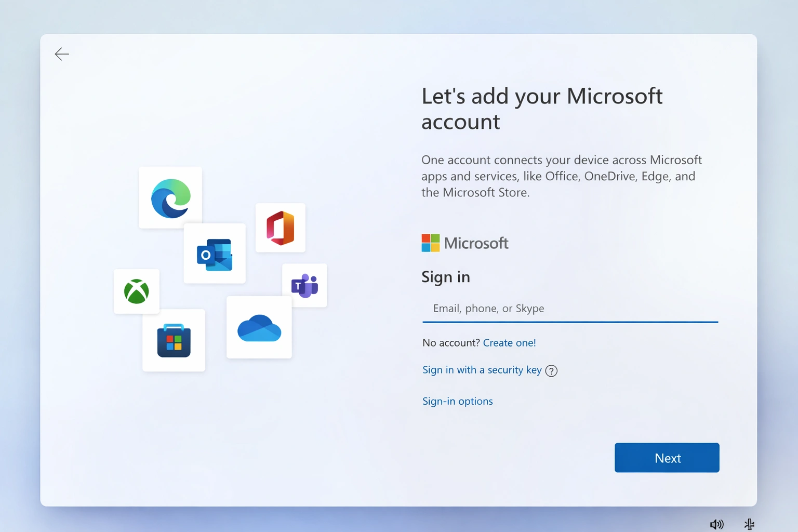Click the Email, phone, or Skype field
This screenshot has height=532, width=798.
click(x=520, y=308)
